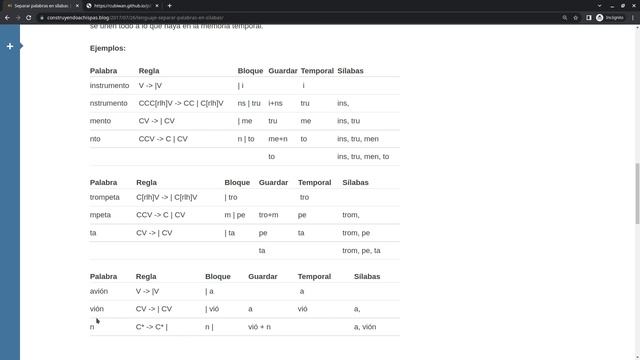Select the 'trom,' sílabas cell

tap(351, 215)
